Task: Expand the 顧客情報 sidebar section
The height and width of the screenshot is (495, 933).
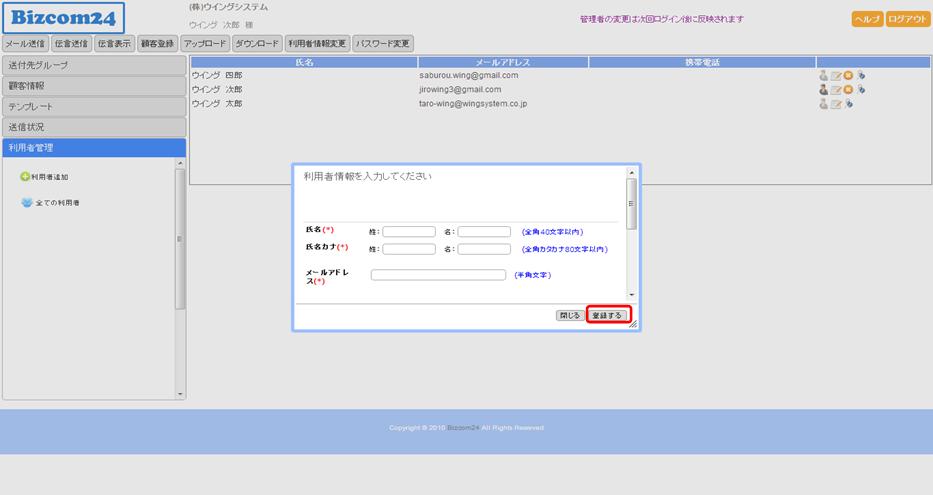Action: pos(94,86)
